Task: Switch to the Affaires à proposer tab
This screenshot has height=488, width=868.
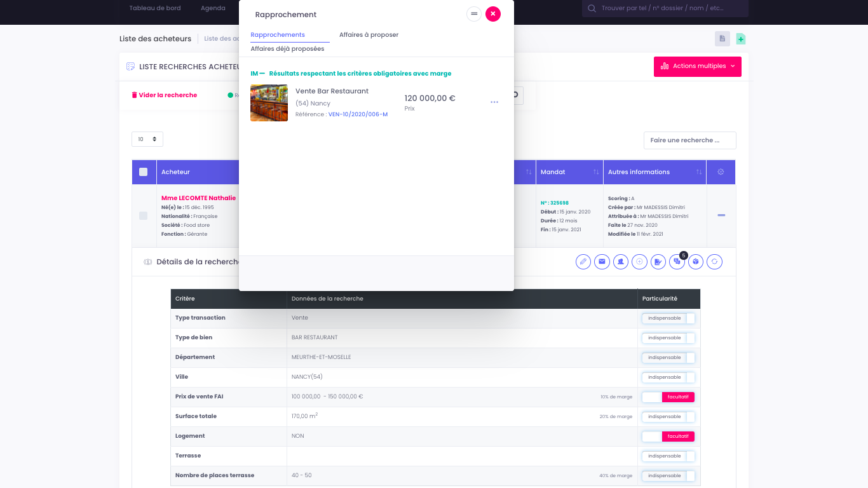Action: [x=369, y=35]
